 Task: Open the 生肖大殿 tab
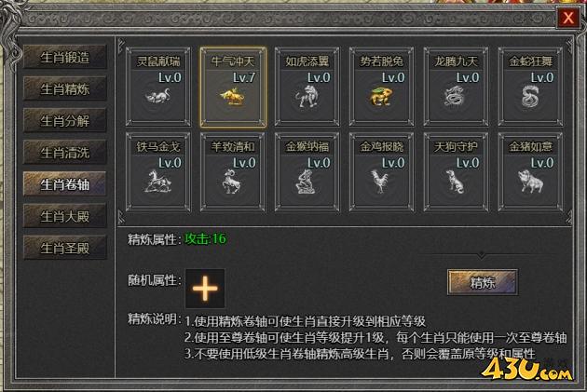[65, 216]
